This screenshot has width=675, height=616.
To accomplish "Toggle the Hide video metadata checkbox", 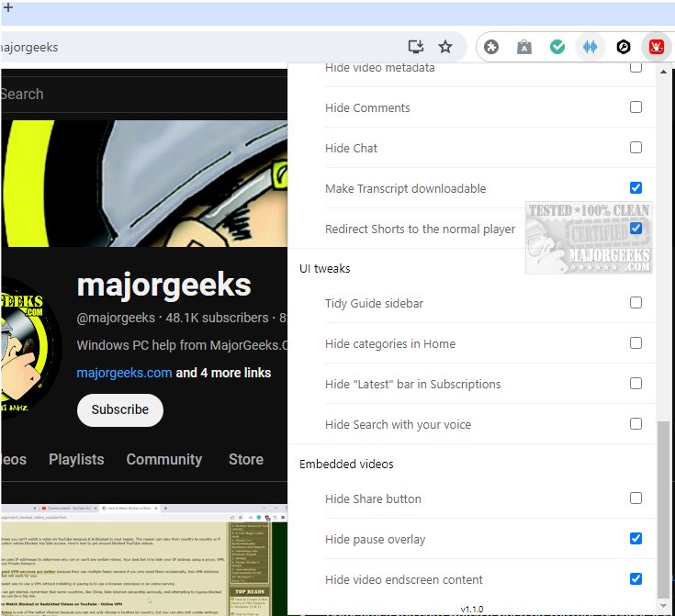I will pos(636,67).
